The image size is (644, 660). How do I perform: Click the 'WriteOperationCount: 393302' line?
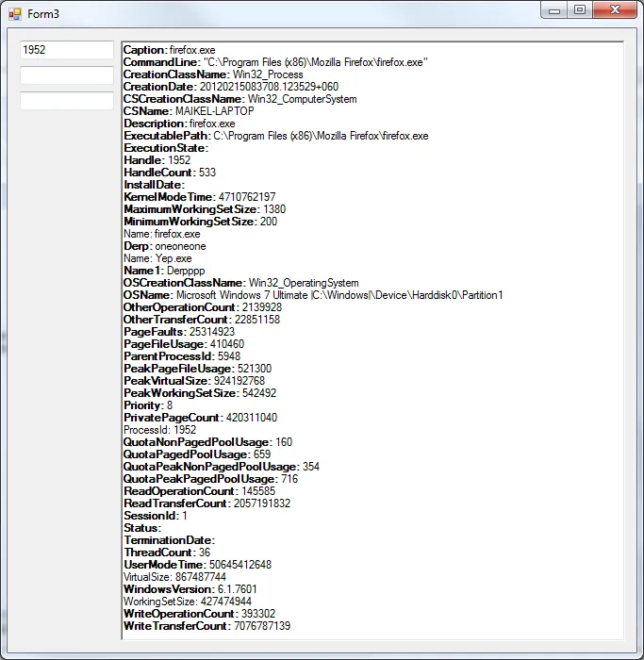click(x=200, y=613)
